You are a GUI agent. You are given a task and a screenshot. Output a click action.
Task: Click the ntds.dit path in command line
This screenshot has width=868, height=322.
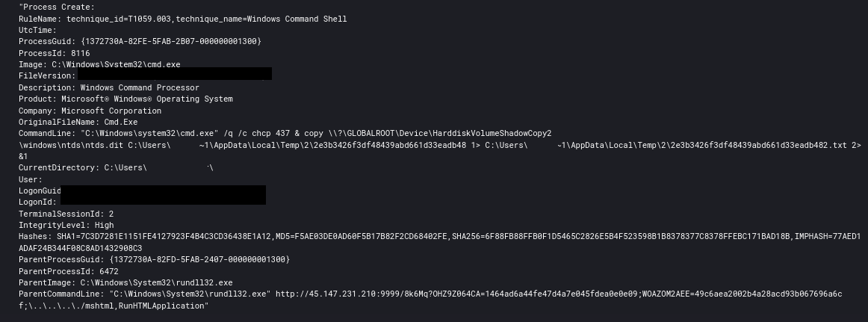pyautogui.click(x=72, y=145)
